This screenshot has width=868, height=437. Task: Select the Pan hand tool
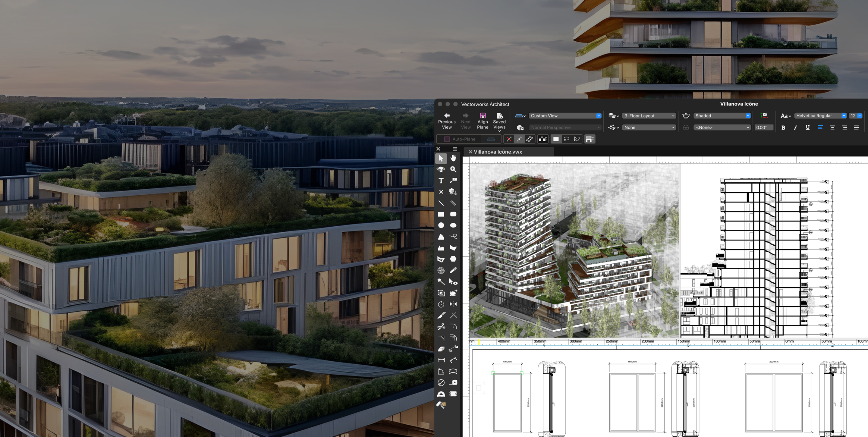tap(453, 158)
